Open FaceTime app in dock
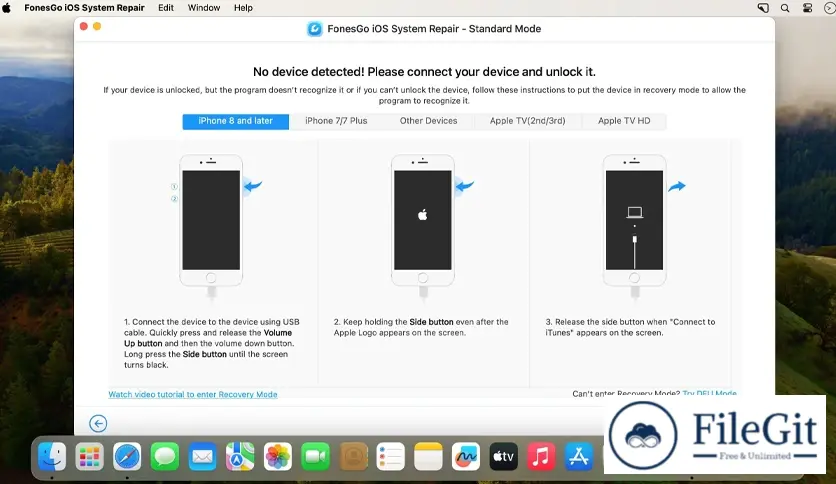836x484 pixels. tap(316, 457)
